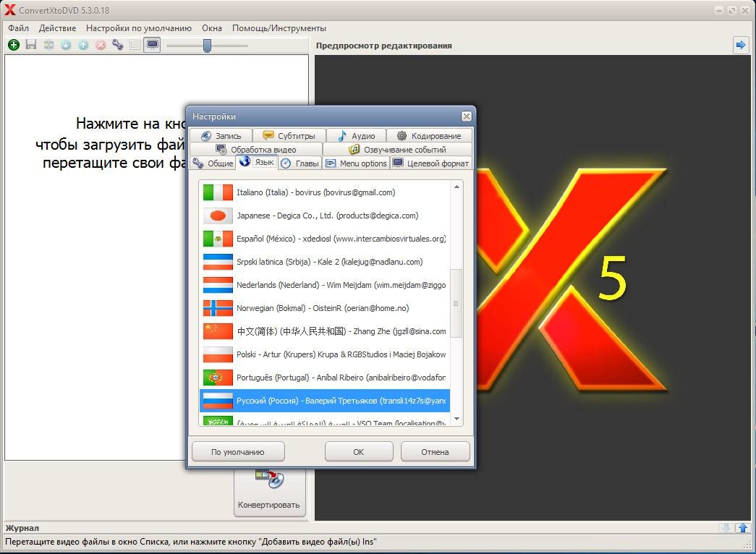Click the Convert DVD icon
The width and height of the screenshot is (756, 554).
coord(270,478)
